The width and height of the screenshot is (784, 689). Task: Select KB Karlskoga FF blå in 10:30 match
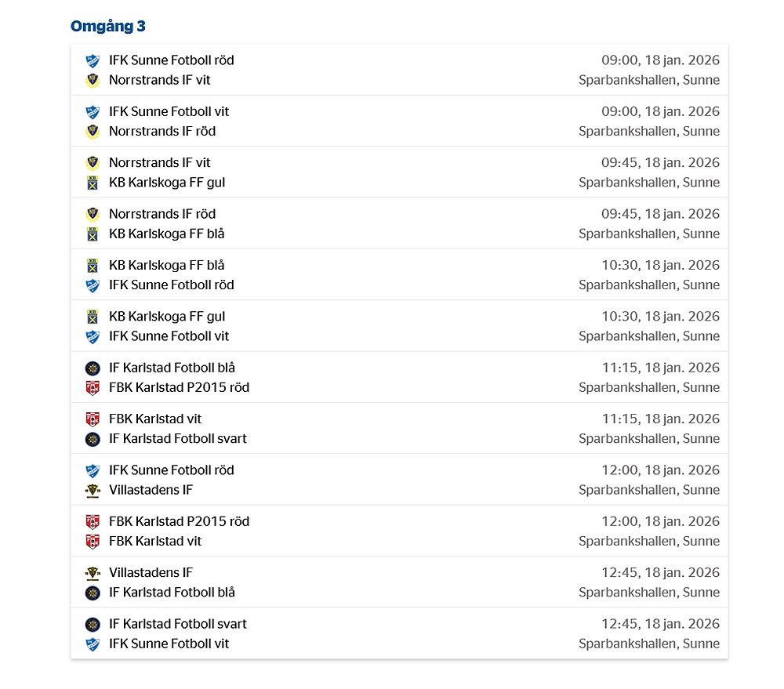pyautogui.click(x=166, y=265)
